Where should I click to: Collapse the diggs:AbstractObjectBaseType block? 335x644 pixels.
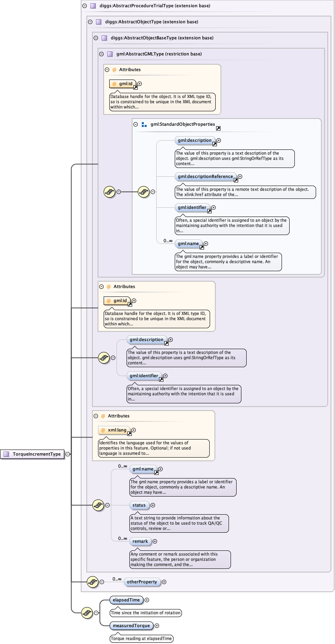point(96,38)
